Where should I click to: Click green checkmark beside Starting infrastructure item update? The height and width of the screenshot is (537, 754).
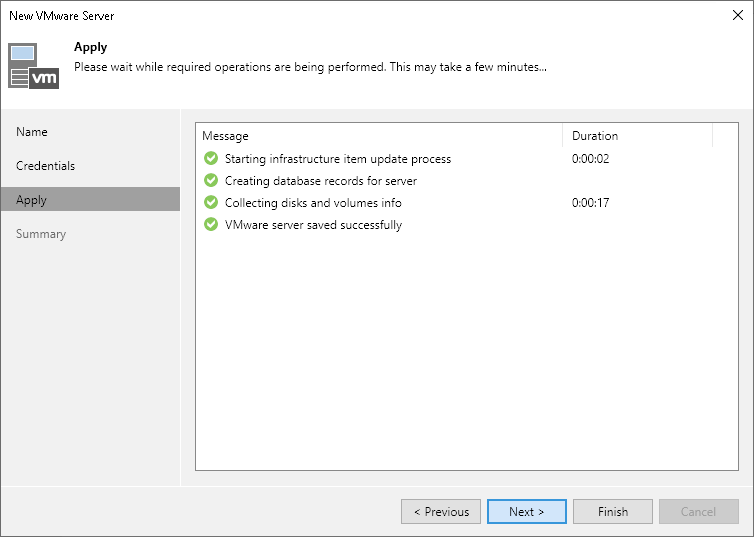point(211,159)
